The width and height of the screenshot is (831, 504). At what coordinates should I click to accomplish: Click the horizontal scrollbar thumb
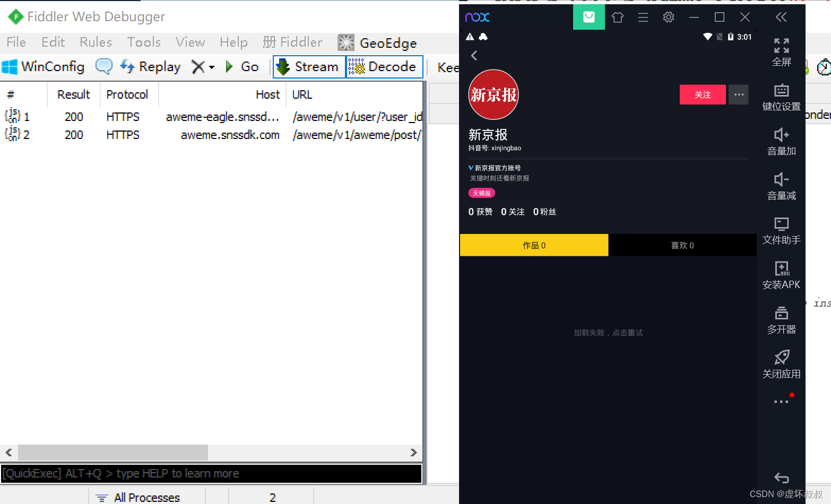coord(113,453)
